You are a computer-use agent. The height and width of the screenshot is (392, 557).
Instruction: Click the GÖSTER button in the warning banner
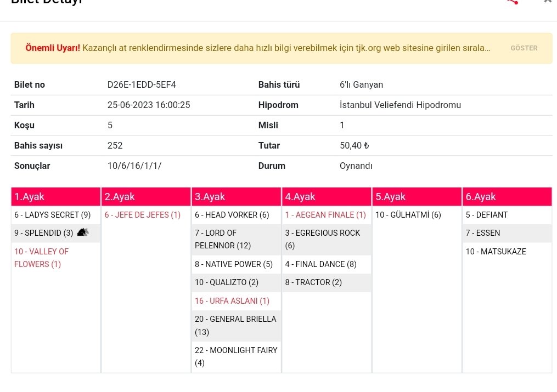click(x=524, y=48)
